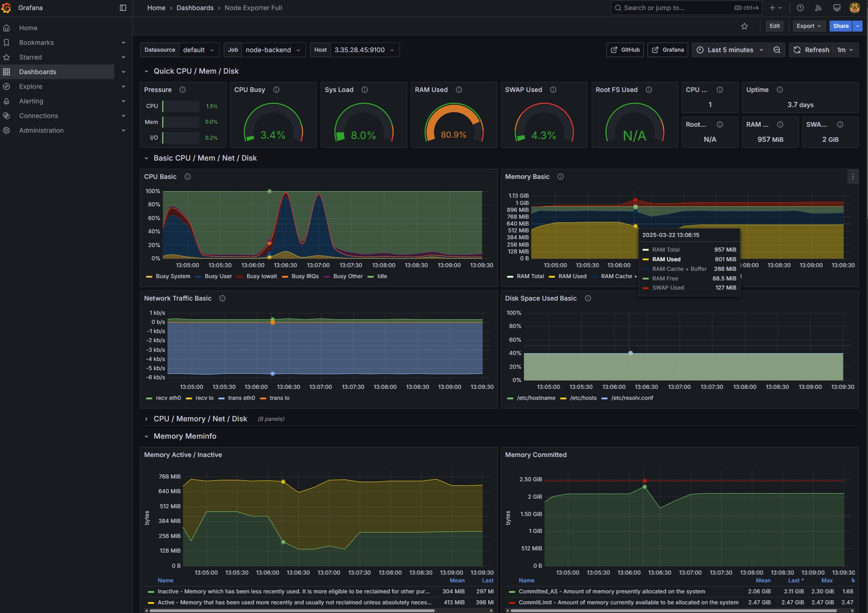868x613 pixels.
Task: Click the Edit dashboard button
Action: [775, 26]
